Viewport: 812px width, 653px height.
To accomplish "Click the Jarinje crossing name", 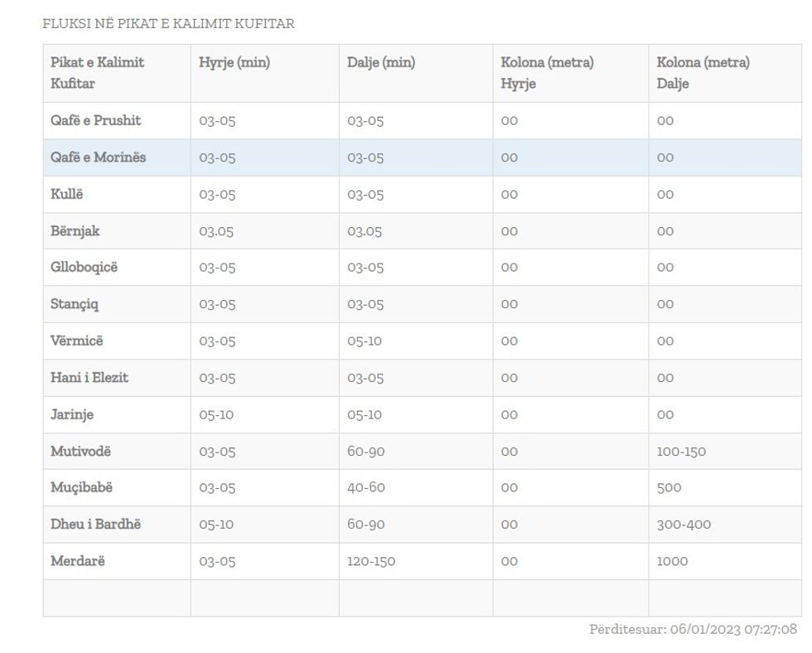I will point(72,414).
